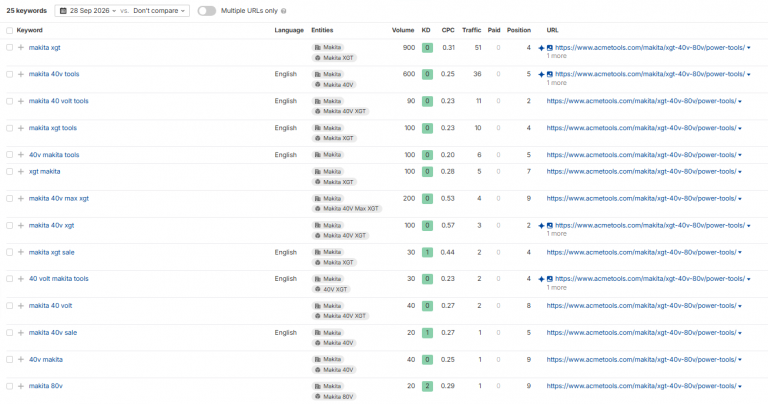This screenshot has width=768, height=404.
Task: Click the image pack icon in makita 40v tools row
Action: [x=550, y=74]
